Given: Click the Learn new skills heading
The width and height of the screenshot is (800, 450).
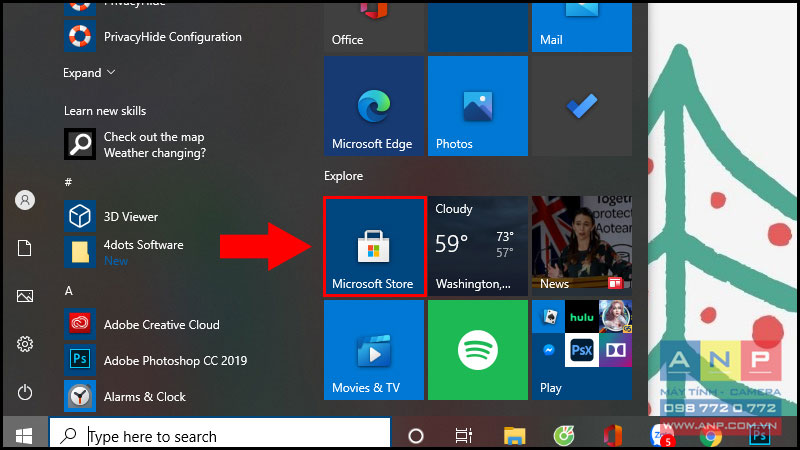Looking at the screenshot, I should click(105, 111).
